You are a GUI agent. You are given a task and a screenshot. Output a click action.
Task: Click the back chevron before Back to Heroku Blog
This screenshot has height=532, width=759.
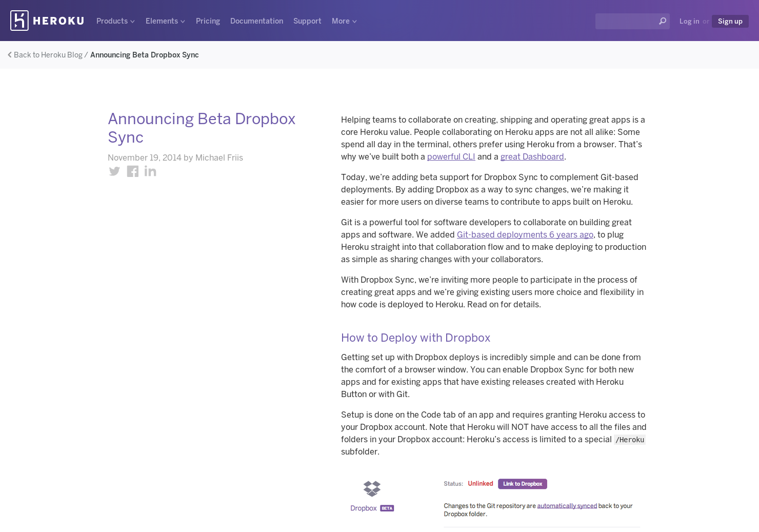[x=9, y=54]
